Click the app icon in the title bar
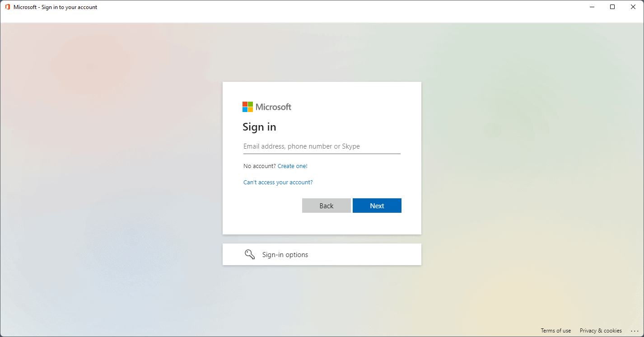This screenshot has height=337, width=644. point(7,7)
